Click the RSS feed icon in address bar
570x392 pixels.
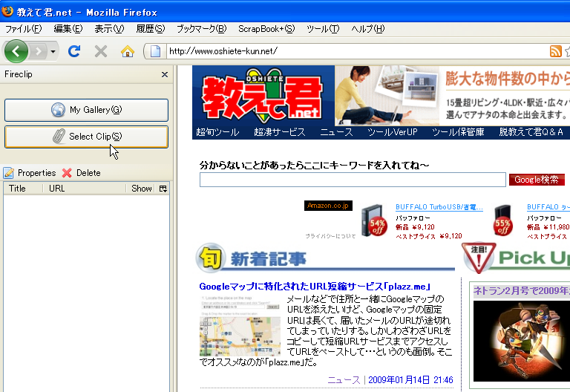[555, 51]
